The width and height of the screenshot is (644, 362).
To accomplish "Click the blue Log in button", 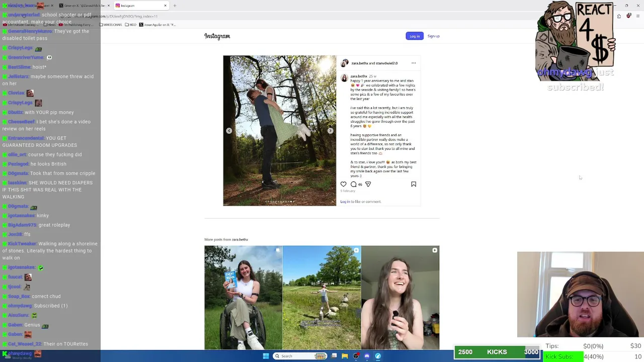I will click(415, 36).
